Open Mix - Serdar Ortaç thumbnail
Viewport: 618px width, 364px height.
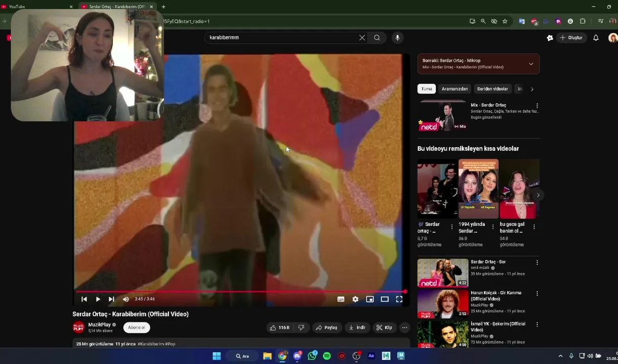(x=442, y=116)
